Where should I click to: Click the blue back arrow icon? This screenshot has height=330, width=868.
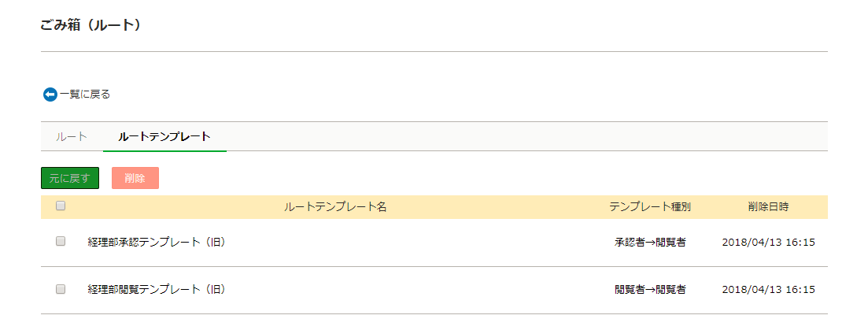click(x=50, y=95)
